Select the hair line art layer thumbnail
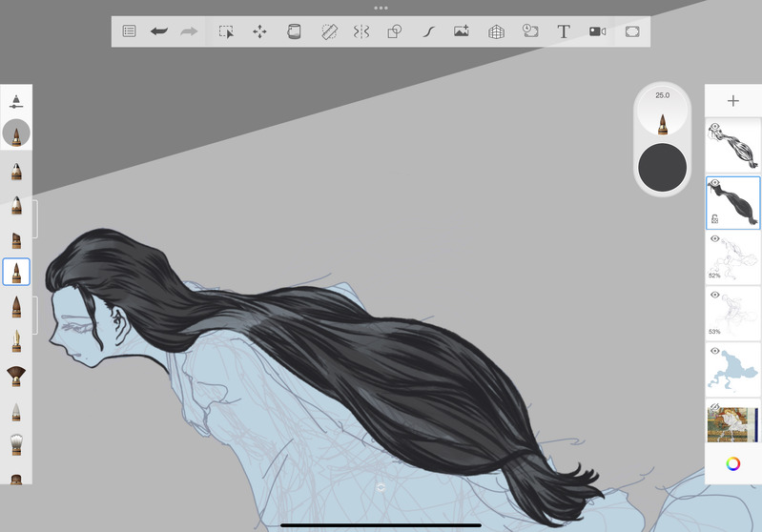 (732, 146)
